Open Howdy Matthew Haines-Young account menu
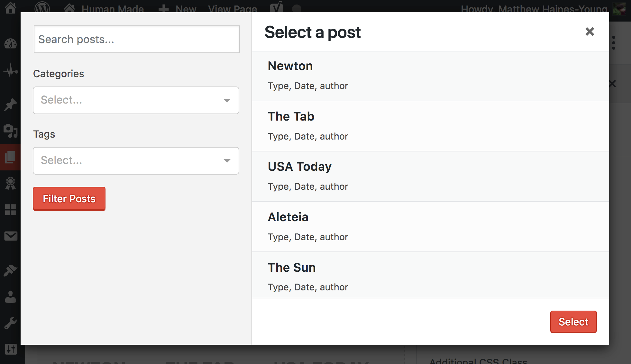Viewport: 631px width, 364px height. [x=534, y=8]
